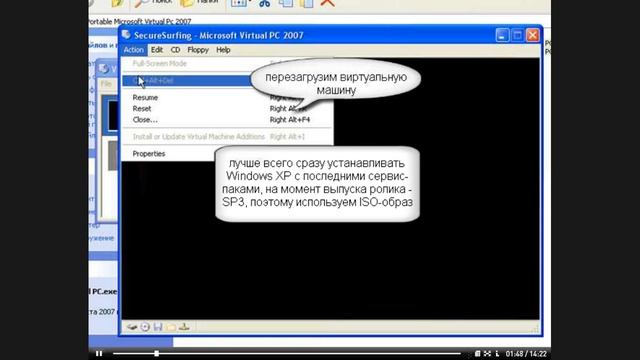Click the scissors Cut icon in Explorer toolbar

(x=264, y=3)
